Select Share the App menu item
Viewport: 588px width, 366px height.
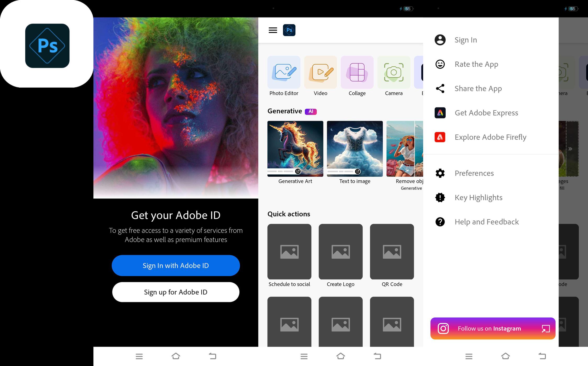478,89
